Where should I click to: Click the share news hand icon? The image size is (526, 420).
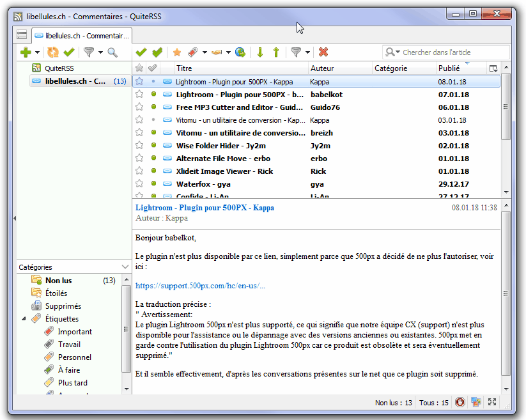pos(217,52)
